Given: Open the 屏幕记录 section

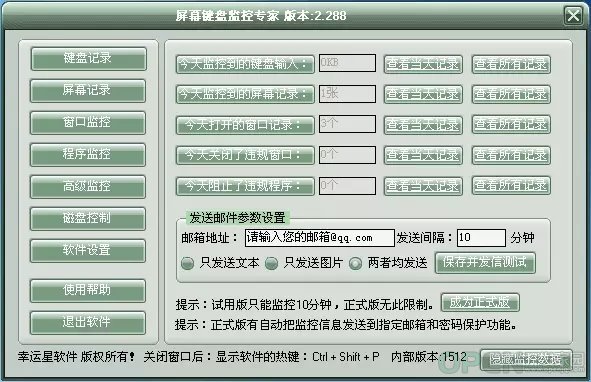Looking at the screenshot, I should [x=88, y=91].
